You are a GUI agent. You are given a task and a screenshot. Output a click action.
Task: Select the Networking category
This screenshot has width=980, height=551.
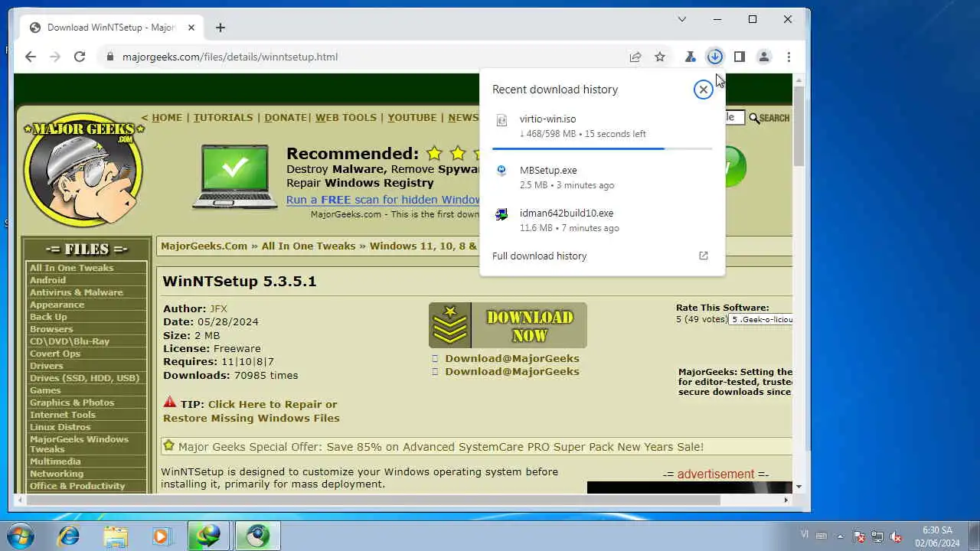(x=56, y=474)
